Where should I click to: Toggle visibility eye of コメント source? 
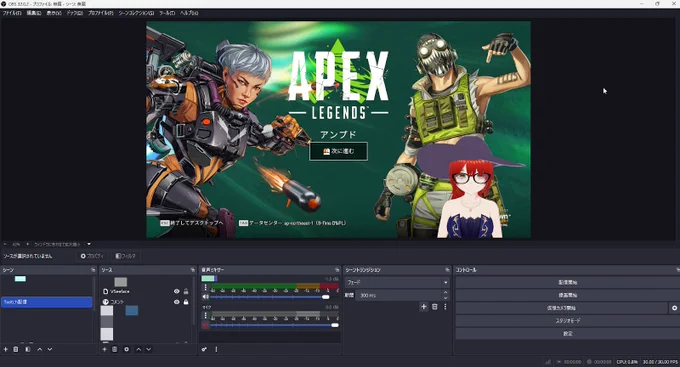tap(177, 302)
